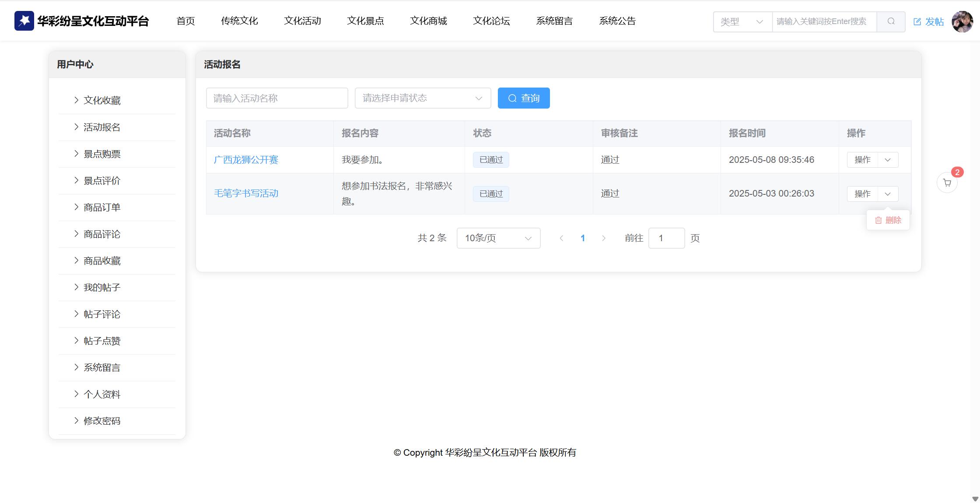This screenshot has width=980, height=503.
Task: Click the platform star logo icon
Action: pyautogui.click(x=24, y=21)
